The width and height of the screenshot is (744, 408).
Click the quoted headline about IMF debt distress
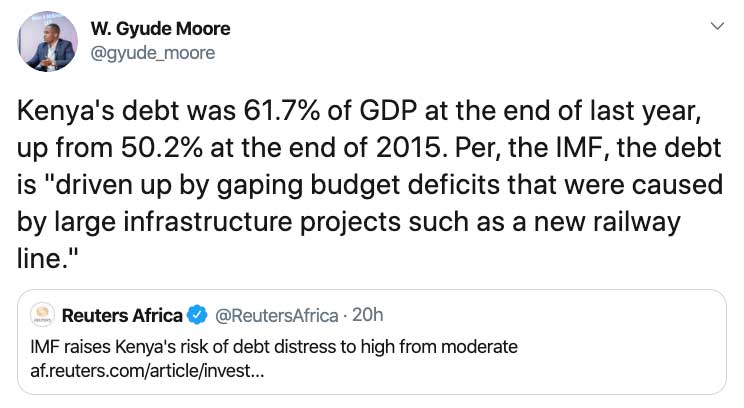click(274, 347)
